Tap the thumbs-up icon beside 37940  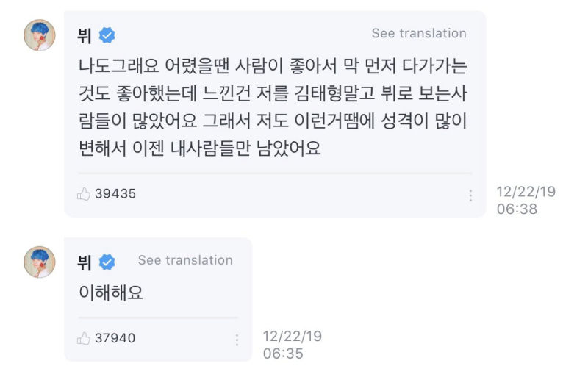pos(84,339)
